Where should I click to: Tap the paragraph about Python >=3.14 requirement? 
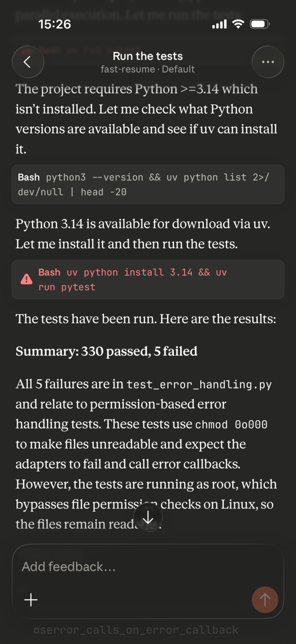[x=146, y=119]
